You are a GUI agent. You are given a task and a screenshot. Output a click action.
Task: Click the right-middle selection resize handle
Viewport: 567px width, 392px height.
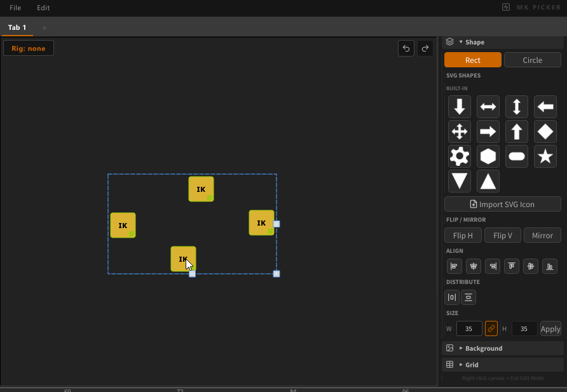pos(277,224)
